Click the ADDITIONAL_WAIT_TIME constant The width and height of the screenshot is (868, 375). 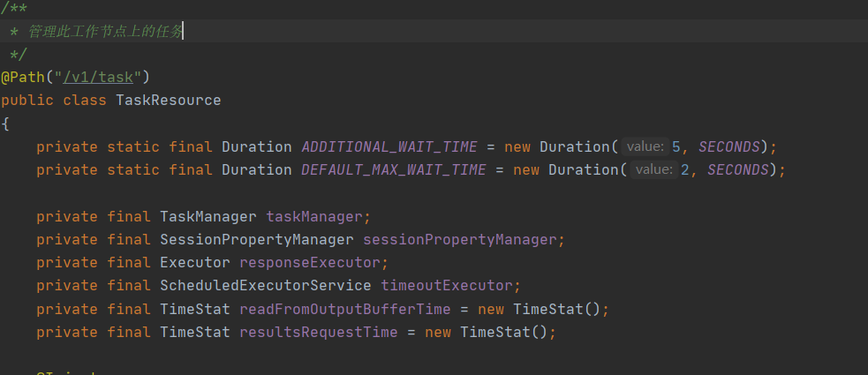[389, 147]
